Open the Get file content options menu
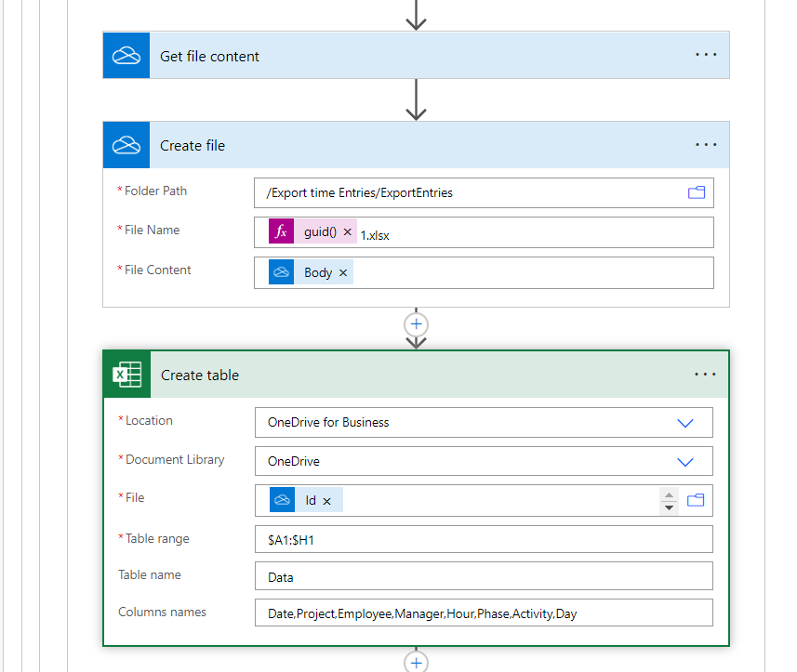The height and width of the screenshot is (672, 797). [x=706, y=55]
